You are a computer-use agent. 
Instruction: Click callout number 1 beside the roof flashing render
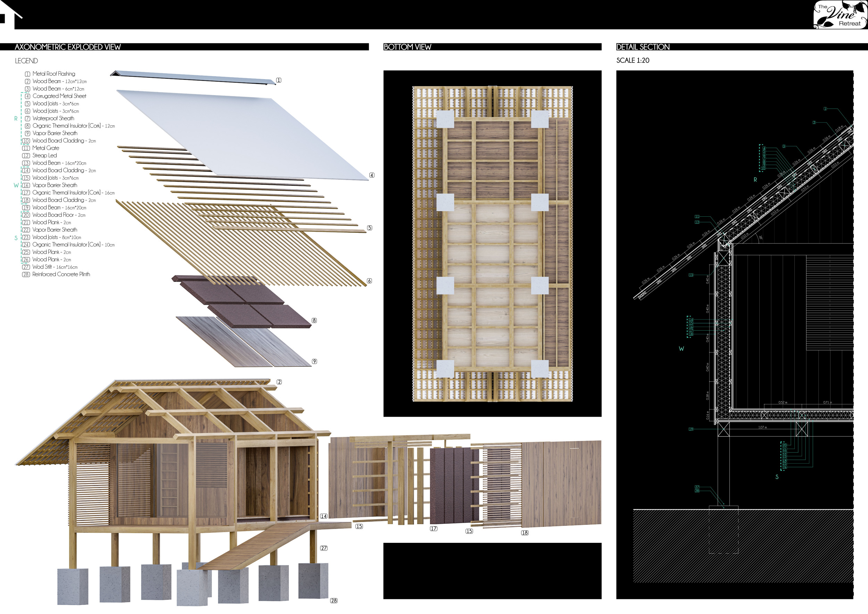click(x=278, y=80)
